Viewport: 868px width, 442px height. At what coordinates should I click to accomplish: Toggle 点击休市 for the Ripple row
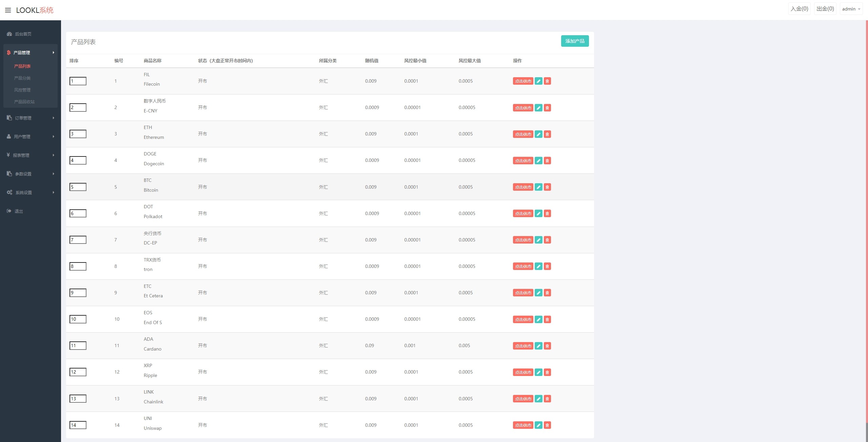click(x=523, y=373)
